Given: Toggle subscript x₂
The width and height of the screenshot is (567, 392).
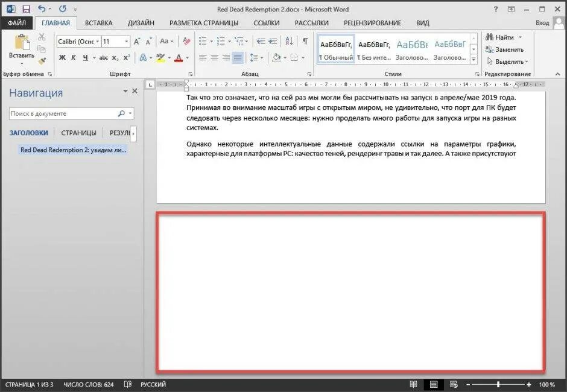Looking at the screenshot, I should tap(115, 58).
